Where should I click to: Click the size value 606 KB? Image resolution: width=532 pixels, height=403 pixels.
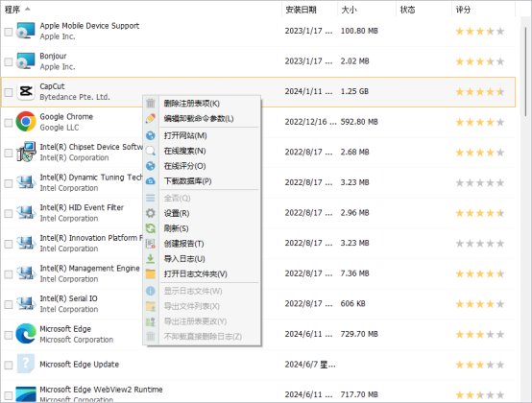(352, 304)
